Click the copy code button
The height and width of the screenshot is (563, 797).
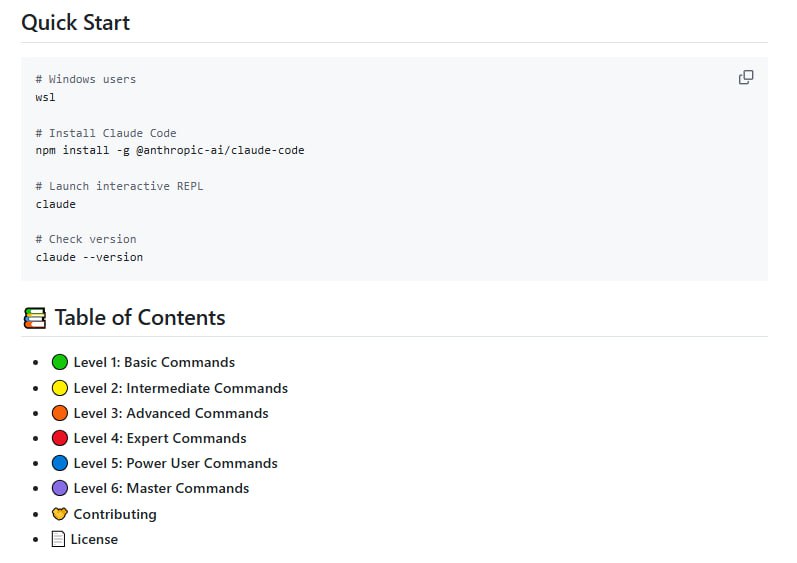(x=746, y=78)
